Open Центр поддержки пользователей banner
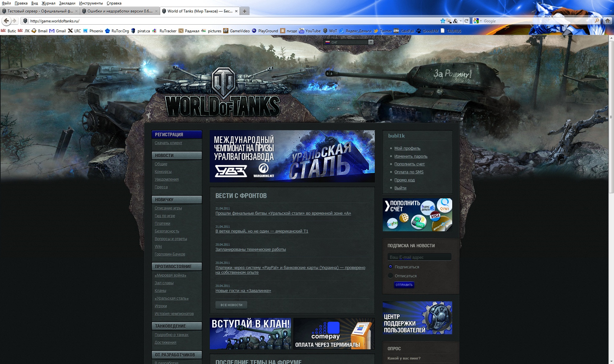 (417, 318)
